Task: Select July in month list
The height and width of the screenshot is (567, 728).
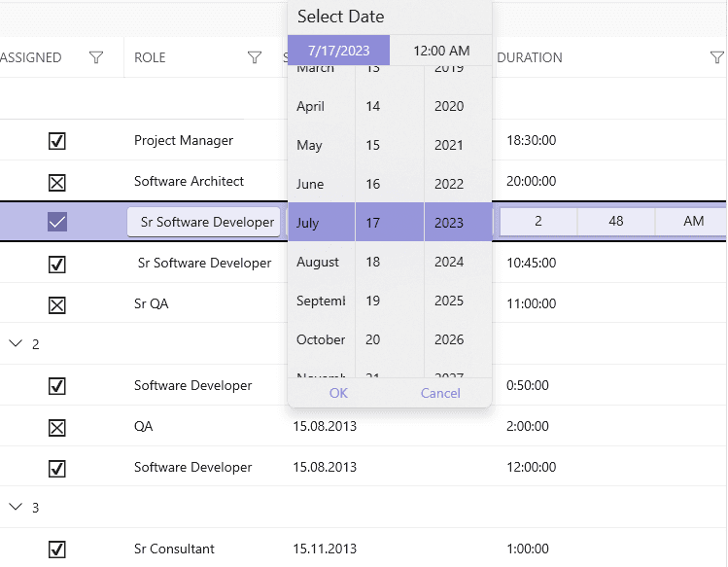Action: coord(322,222)
